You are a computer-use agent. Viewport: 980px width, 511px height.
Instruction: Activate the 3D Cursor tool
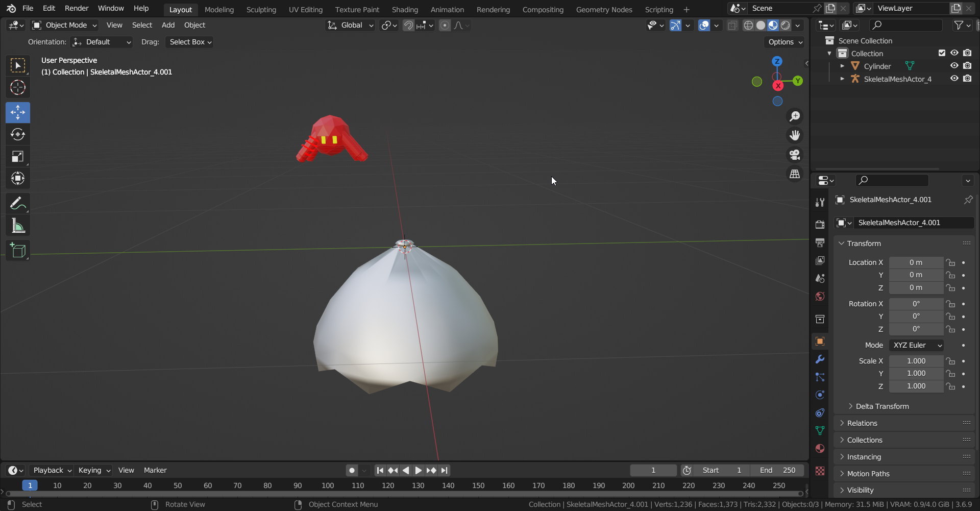(x=18, y=87)
